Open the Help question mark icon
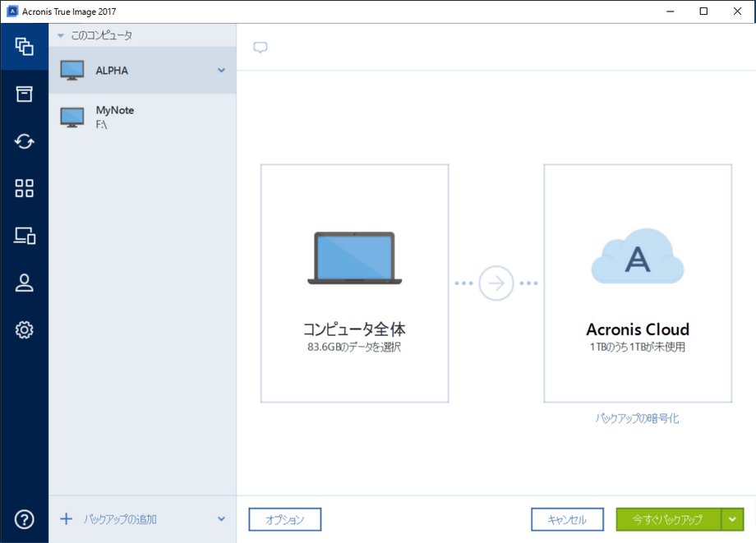 [24, 519]
